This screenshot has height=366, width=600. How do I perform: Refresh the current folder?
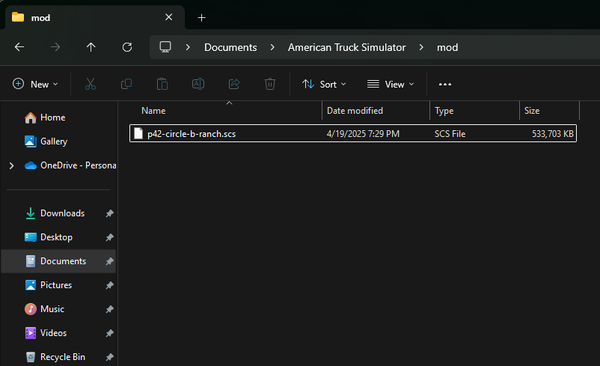pos(127,47)
